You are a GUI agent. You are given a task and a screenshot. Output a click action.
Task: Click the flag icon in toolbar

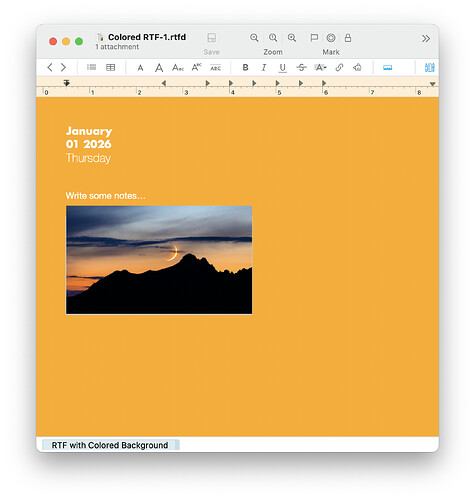[314, 38]
